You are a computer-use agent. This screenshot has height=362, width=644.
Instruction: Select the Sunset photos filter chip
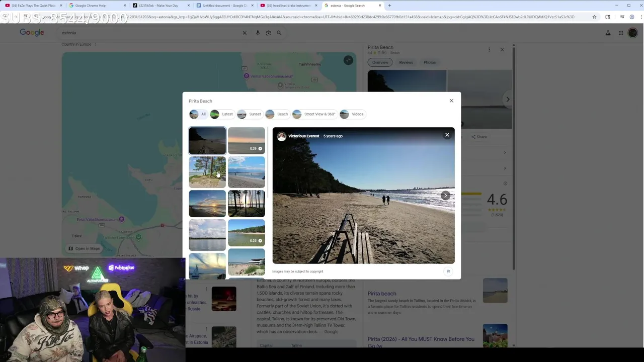pos(249,114)
